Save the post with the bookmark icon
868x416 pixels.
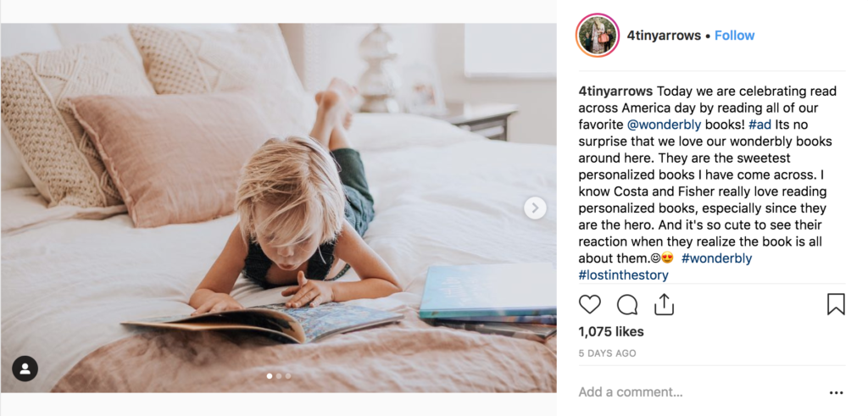pyautogui.click(x=836, y=304)
